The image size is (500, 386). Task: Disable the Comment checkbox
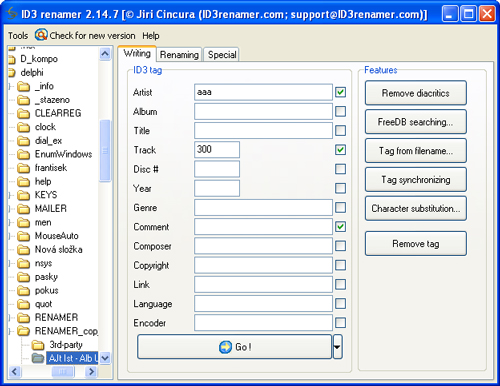point(340,227)
